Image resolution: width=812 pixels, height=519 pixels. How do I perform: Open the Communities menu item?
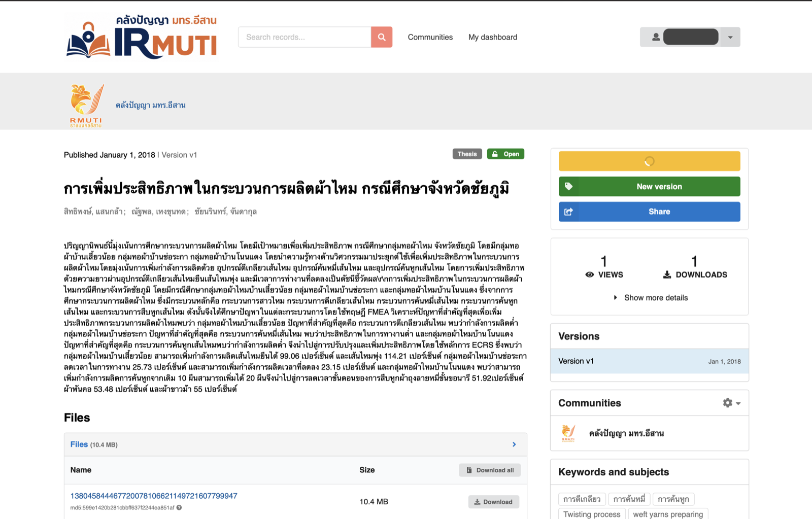click(x=430, y=37)
